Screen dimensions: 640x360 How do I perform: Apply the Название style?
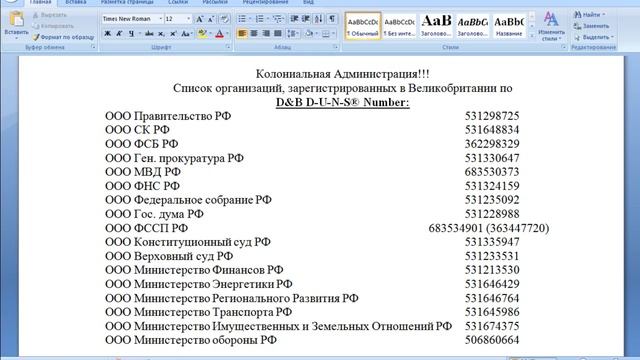point(509,26)
